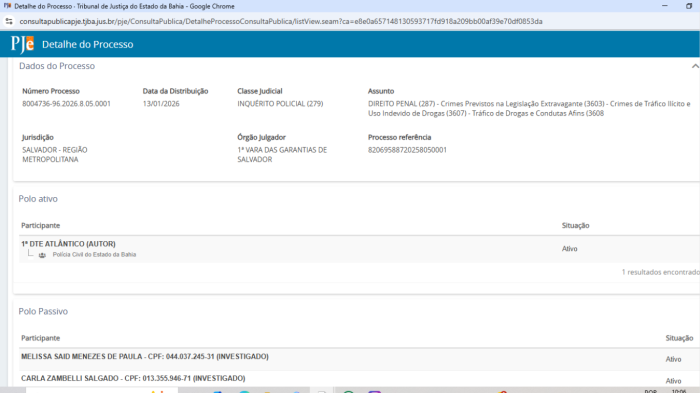Select the URL in the address bar
Viewport: 700px width, 393px height.
click(x=281, y=21)
